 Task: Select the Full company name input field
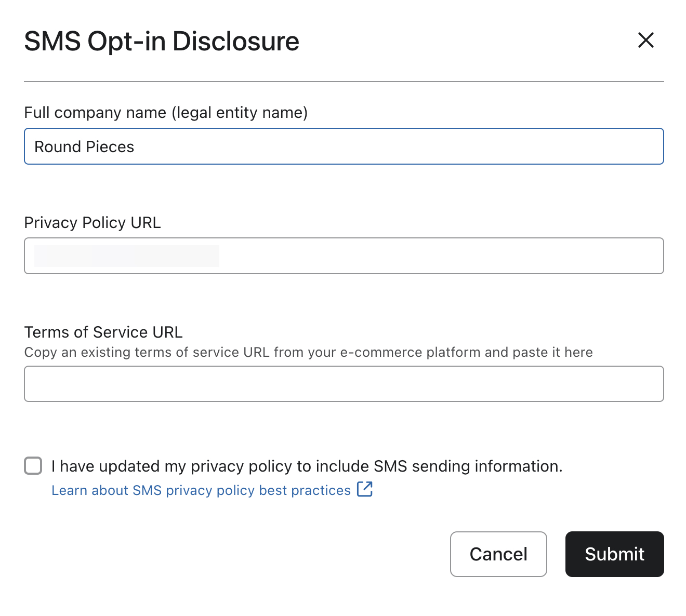click(x=343, y=146)
